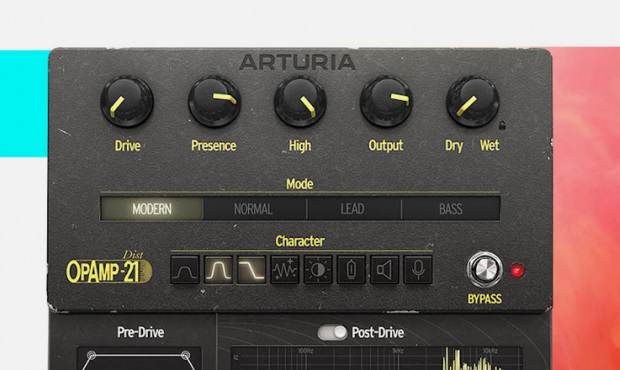
Task: Toggle the BYPASS footswitch
Action: 485,270
